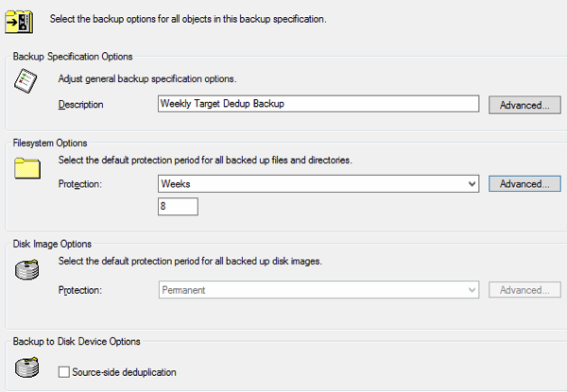Focus the weeks count field containing 8
This screenshot has height=392, width=567.
point(179,207)
